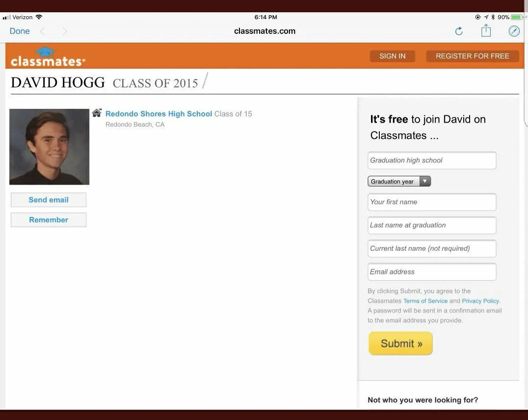Tap the reload page icon

click(459, 31)
